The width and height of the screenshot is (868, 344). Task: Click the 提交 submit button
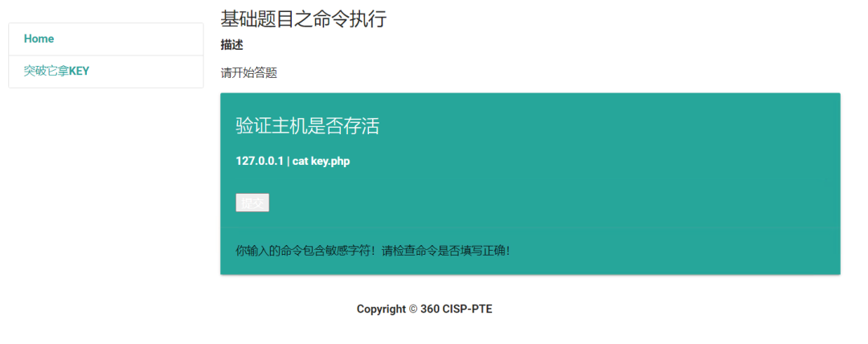click(252, 203)
